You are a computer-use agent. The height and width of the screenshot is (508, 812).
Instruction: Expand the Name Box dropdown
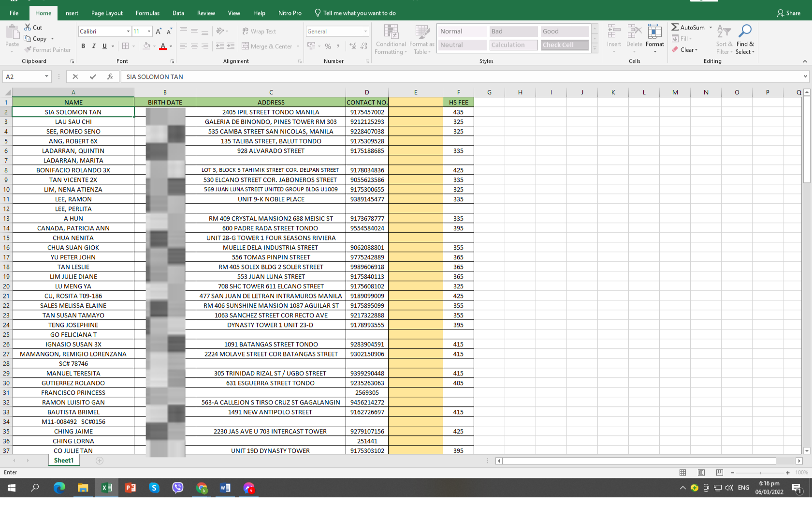46,76
